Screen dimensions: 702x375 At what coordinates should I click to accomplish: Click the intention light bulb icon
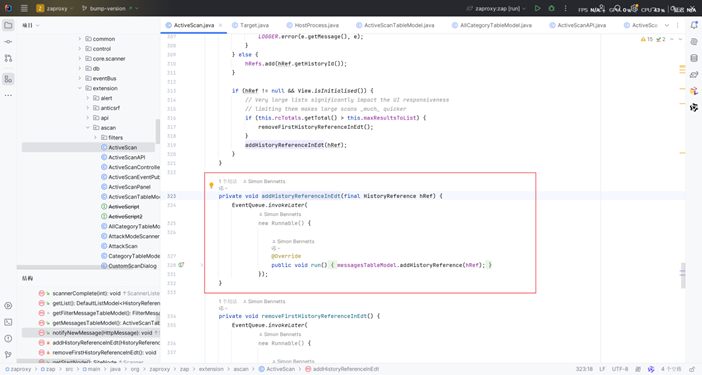[x=211, y=185]
